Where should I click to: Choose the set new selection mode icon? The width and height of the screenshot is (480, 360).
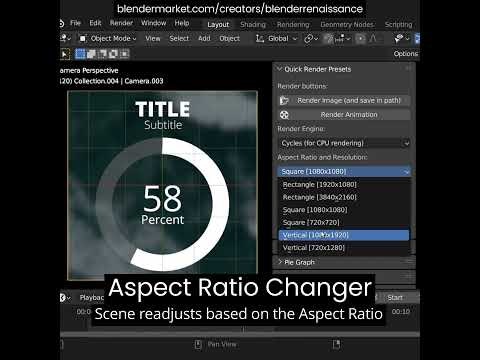[x=80, y=54]
